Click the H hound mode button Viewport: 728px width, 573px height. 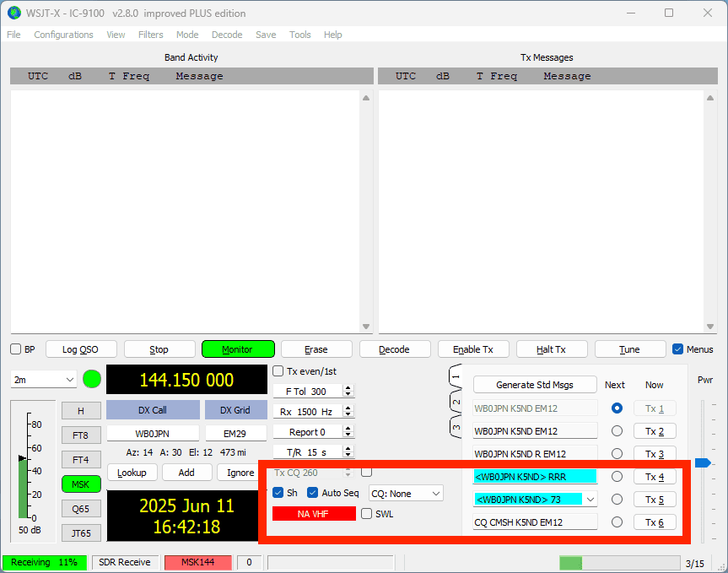point(80,411)
